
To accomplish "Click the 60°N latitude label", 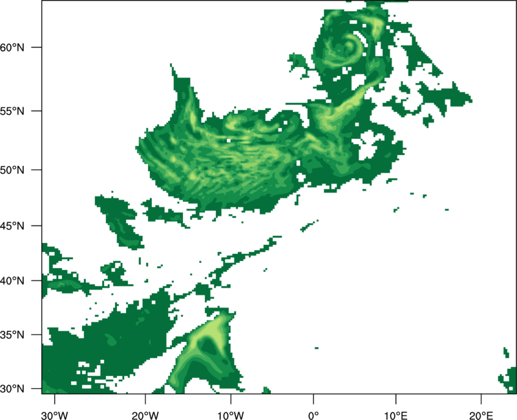I will [12, 47].
